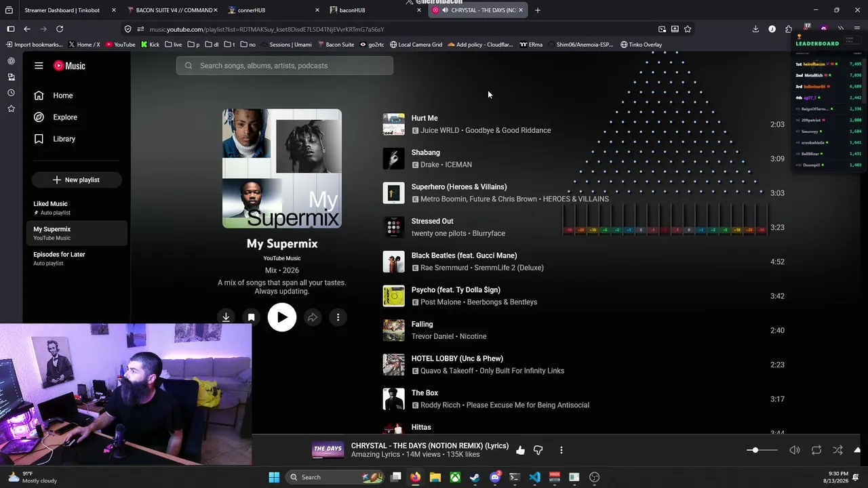Mute the player volume

tap(795, 450)
